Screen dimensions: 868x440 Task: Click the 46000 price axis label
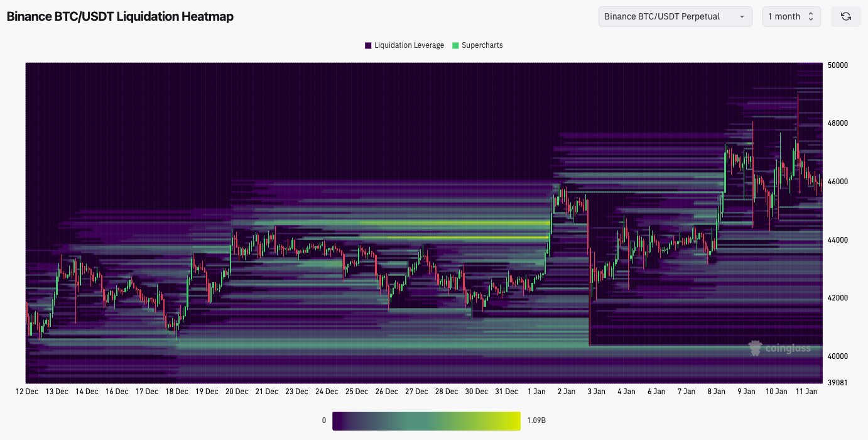point(838,182)
